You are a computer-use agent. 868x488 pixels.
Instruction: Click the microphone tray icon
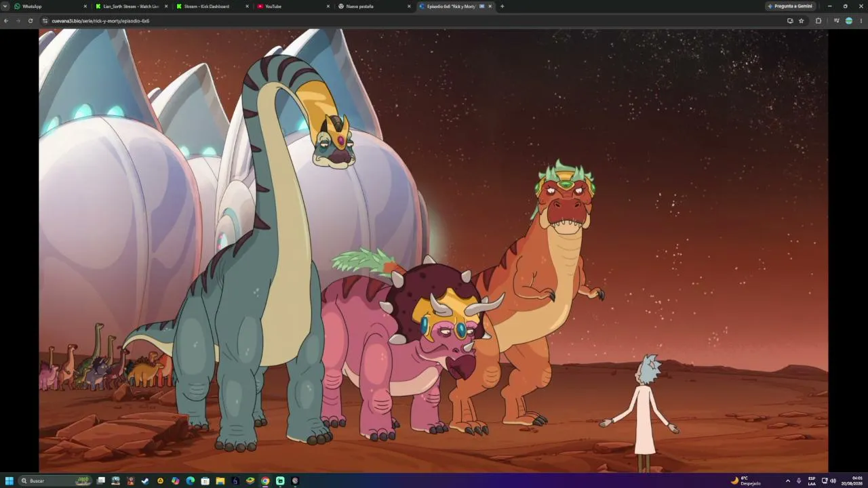coord(799,481)
